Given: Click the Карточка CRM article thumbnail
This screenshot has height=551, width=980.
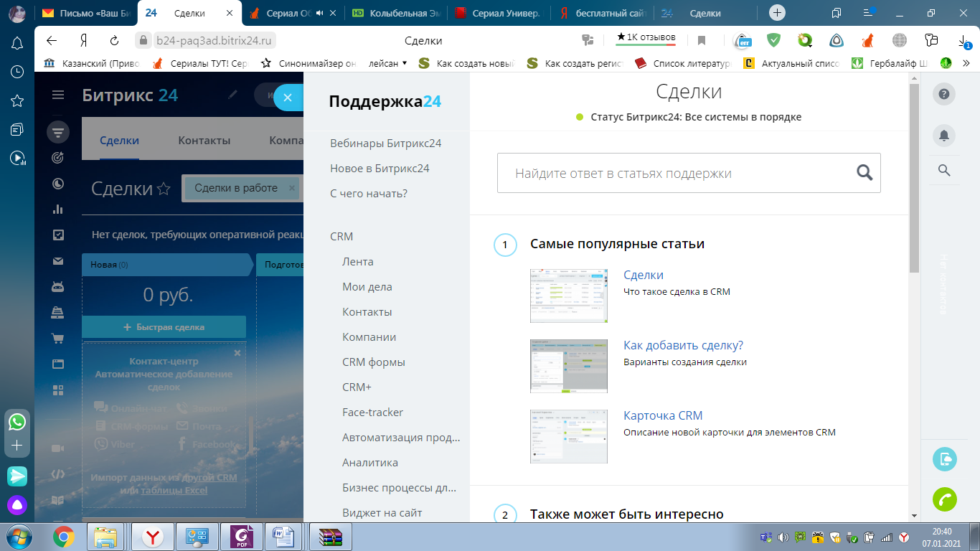Looking at the screenshot, I should [569, 437].
